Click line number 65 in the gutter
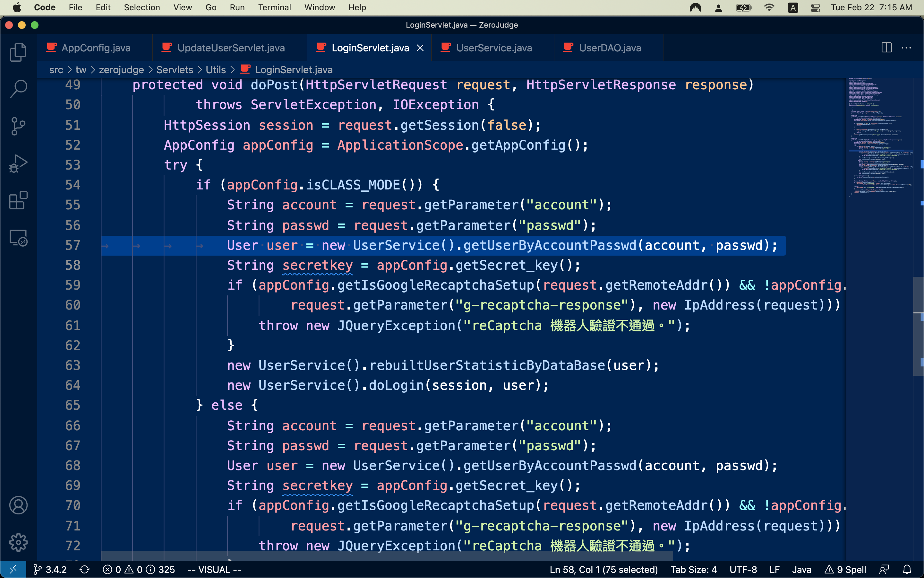Image resolution: width=924 pixels, height=578 pixels. tap(73, 405)
